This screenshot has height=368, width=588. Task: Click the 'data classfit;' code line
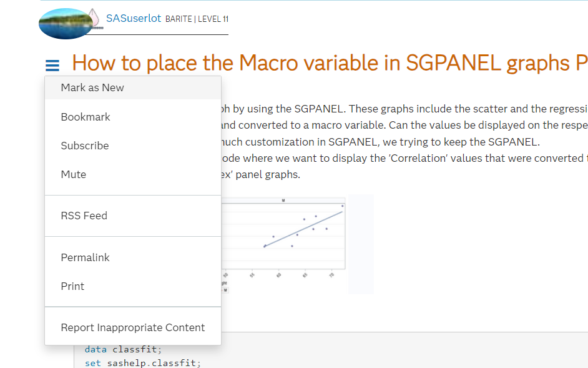pyautogui.click(x=123, y=349)
